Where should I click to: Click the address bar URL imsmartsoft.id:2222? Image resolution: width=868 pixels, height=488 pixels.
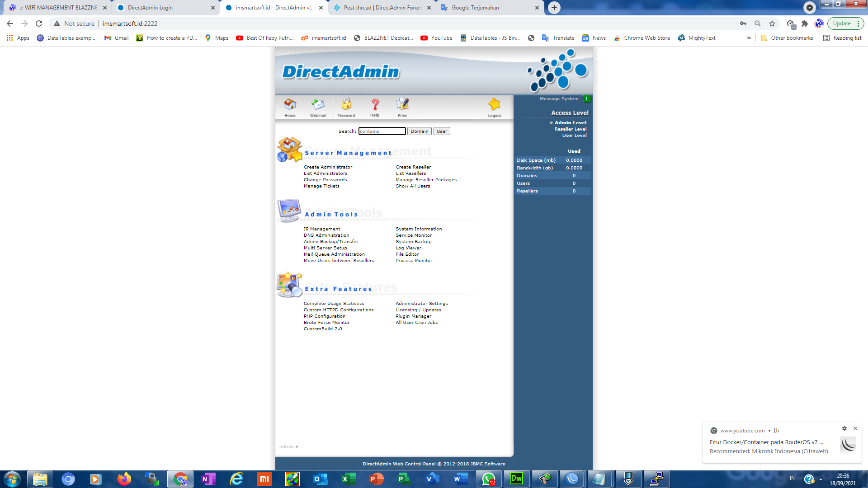click(x=130, y=23)
